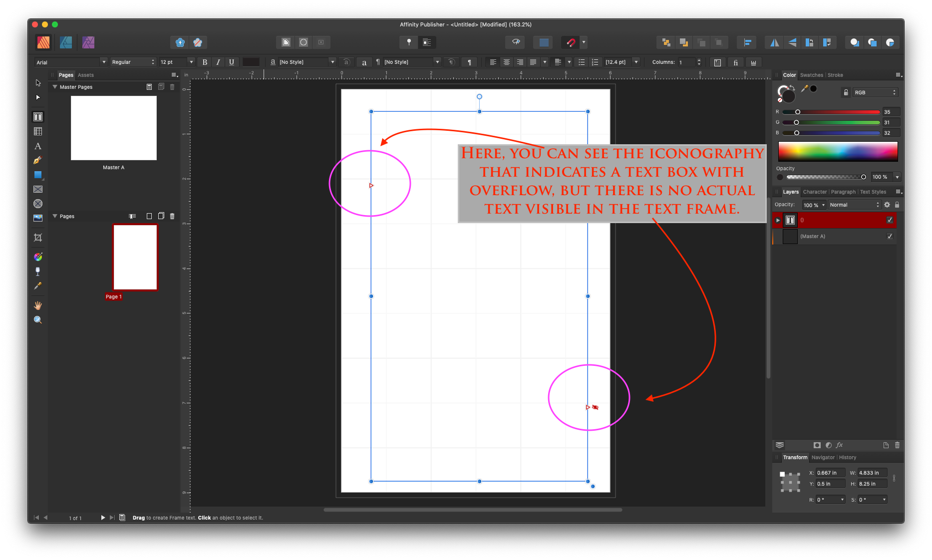Uncheck the text frame layer visibility
Viewport: 932px width, 560px height.
pos(890,220)
